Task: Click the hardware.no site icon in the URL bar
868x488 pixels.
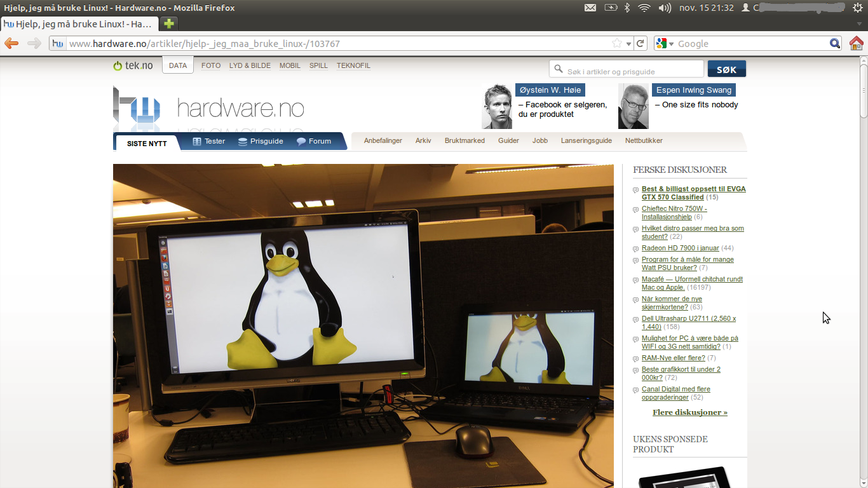Action: pyautogui.click(x=58, y=44)
